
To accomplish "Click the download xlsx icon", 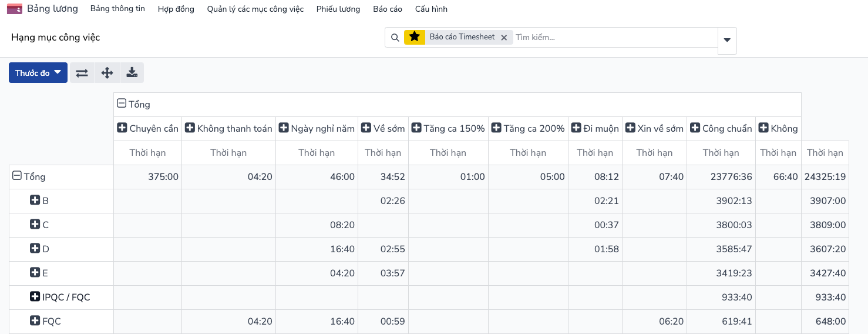I will coord(132,73).
